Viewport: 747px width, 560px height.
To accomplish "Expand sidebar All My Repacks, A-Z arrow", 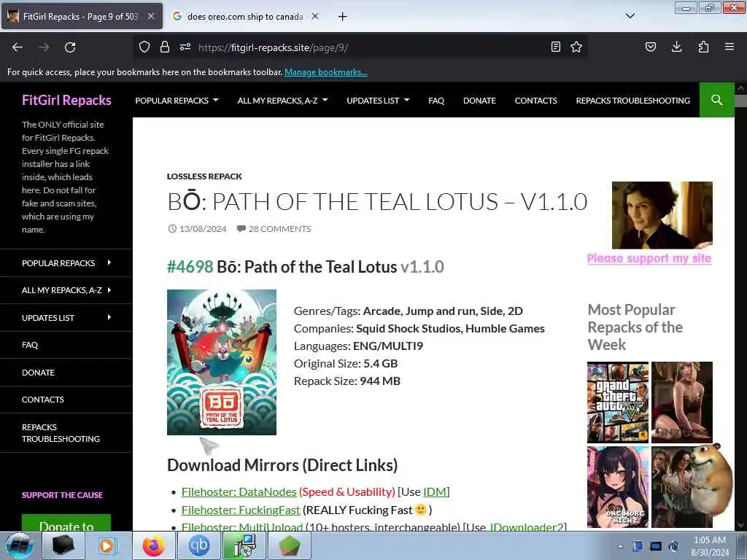I will [x=109, y=289].
